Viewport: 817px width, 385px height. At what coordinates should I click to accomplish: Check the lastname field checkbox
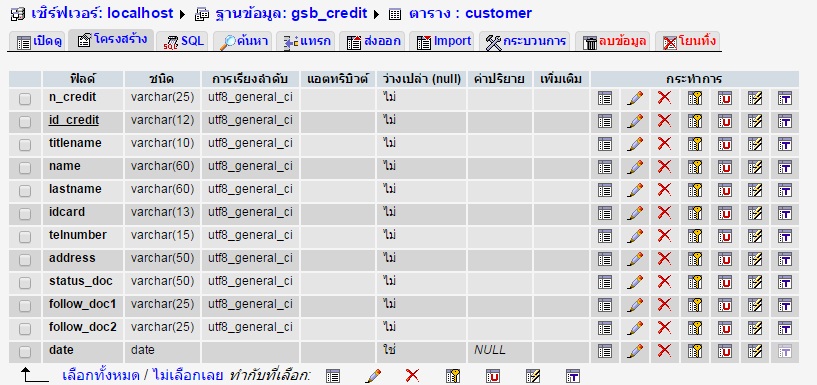pyautogui.click(x=25, y=191)
